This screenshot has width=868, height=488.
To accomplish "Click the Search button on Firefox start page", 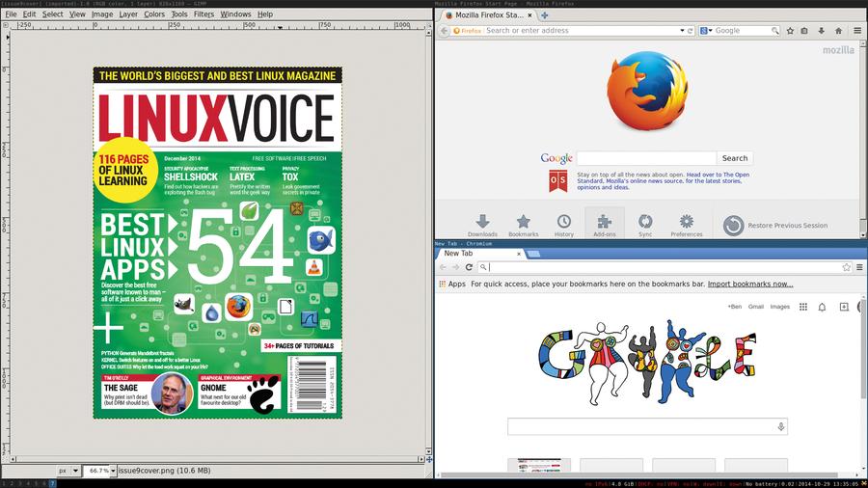I will tap(735, 158).
